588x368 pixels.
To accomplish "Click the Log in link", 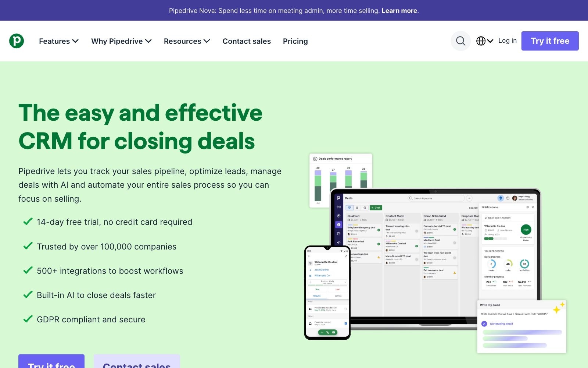I will pyautogui.click(x=507, y=40).
